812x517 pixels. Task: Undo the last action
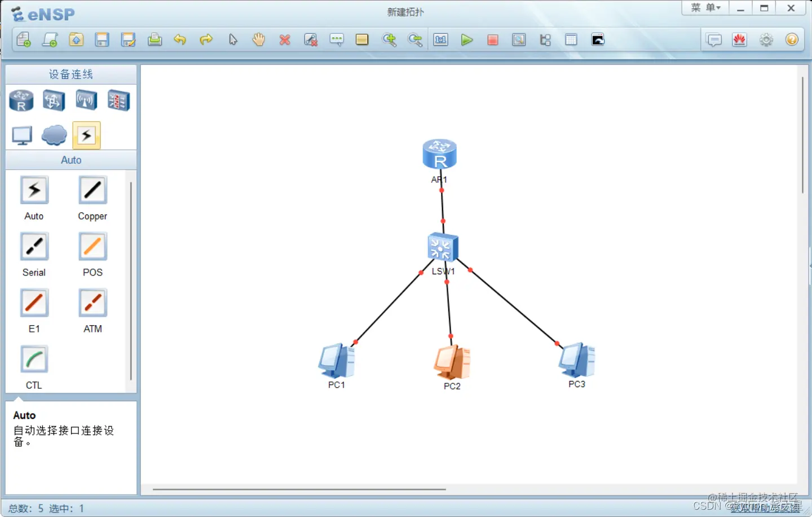[x=180, y=40]
